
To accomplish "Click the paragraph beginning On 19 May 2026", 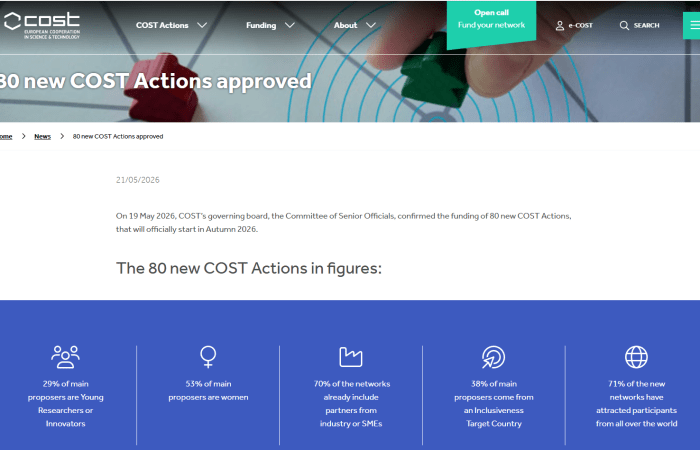I will (344, 222).
